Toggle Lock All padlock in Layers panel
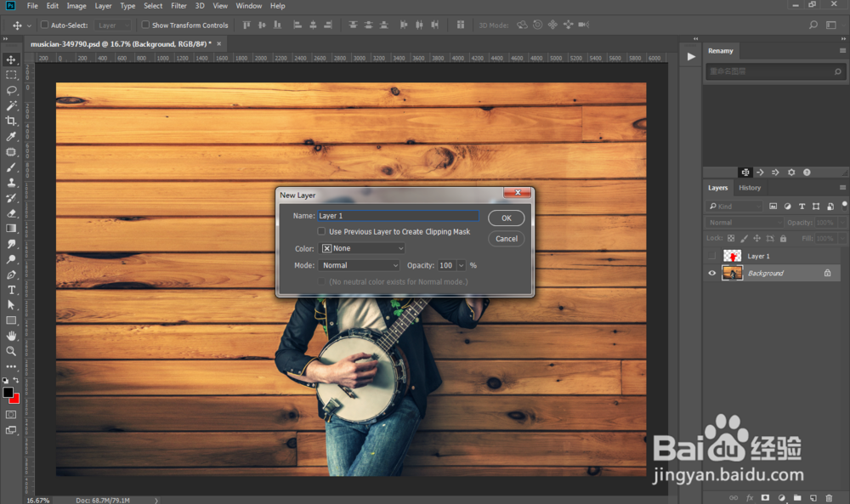The height and width of the screenshot is (504, 850). (783, 239)
